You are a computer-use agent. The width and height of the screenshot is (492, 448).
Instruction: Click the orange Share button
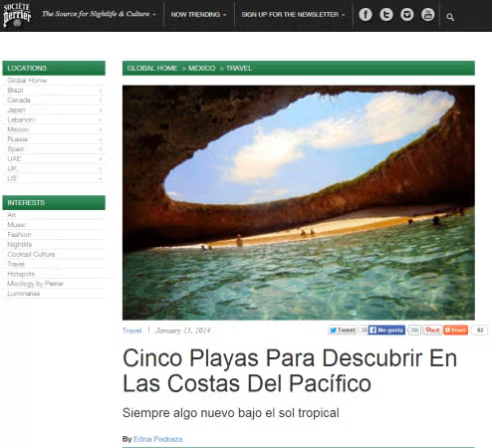coord(455,331)
